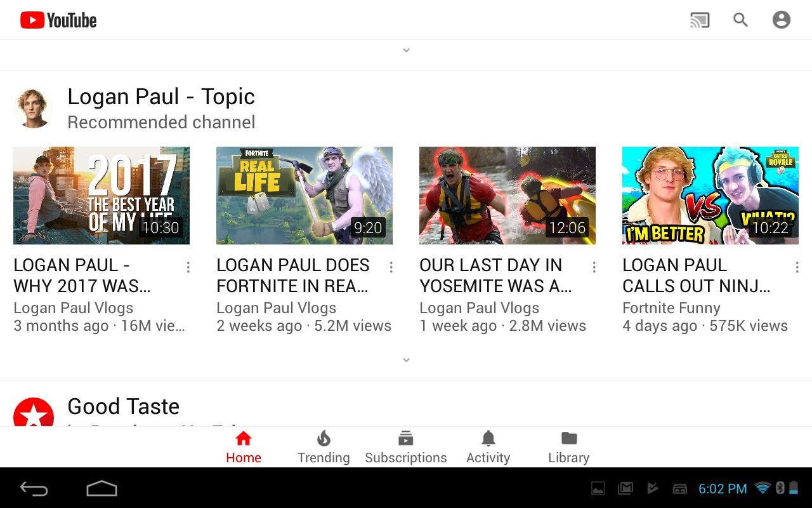Viewport: 812px width, 508px height.
Task: Play the Fortnite Real Life thumbnail
Action: click(x=304, y=196)
